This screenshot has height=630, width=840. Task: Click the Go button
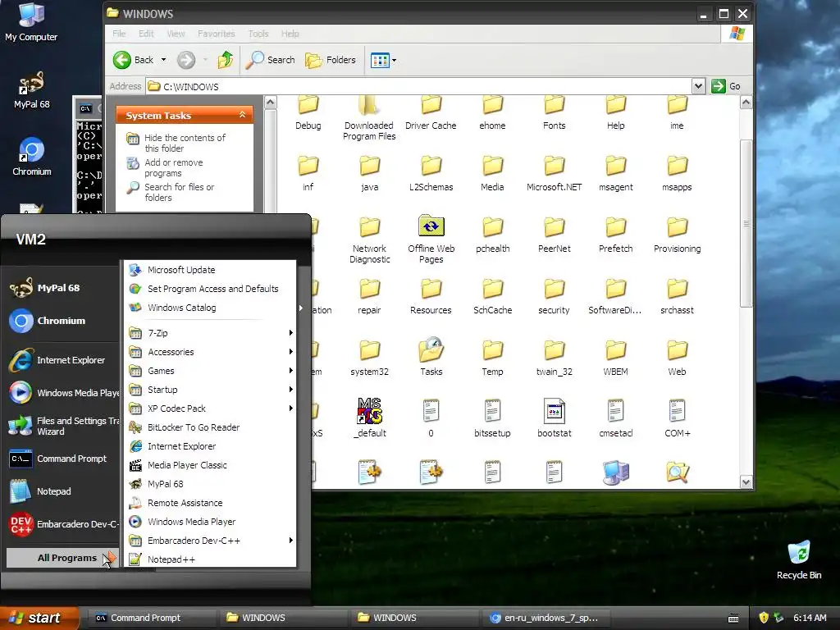[x=727, y=85]
